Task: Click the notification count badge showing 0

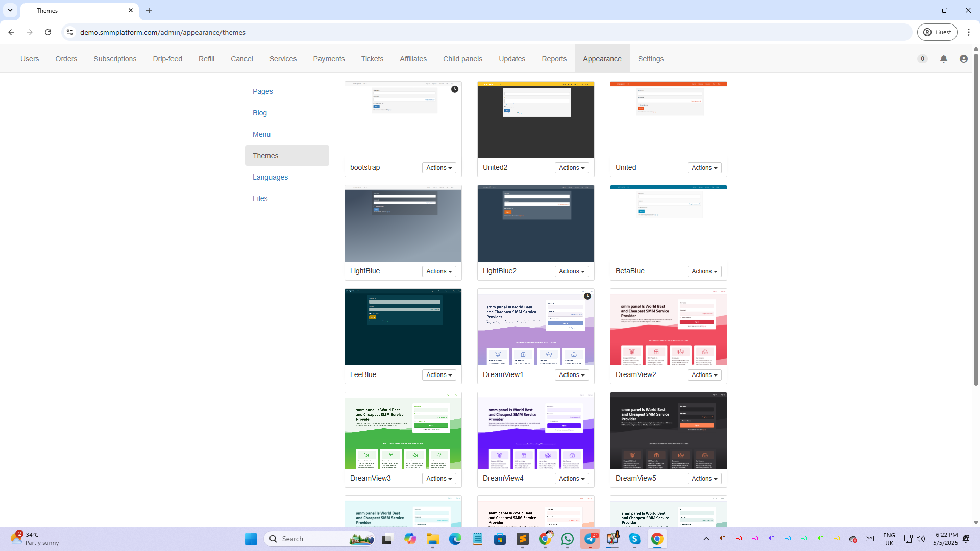Action: (x=922, y=59)
